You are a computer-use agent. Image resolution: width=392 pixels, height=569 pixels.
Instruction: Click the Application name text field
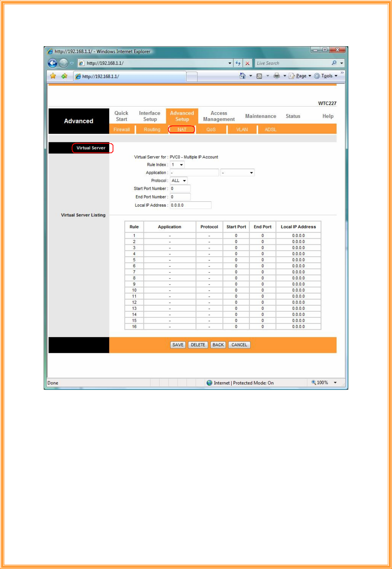(x=194, y=173)
